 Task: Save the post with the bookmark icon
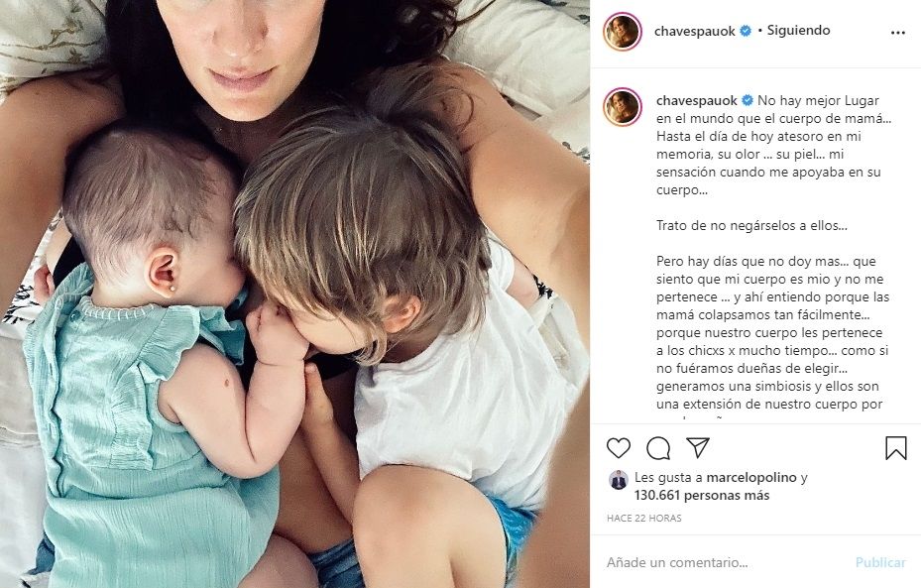coord(896,448)
